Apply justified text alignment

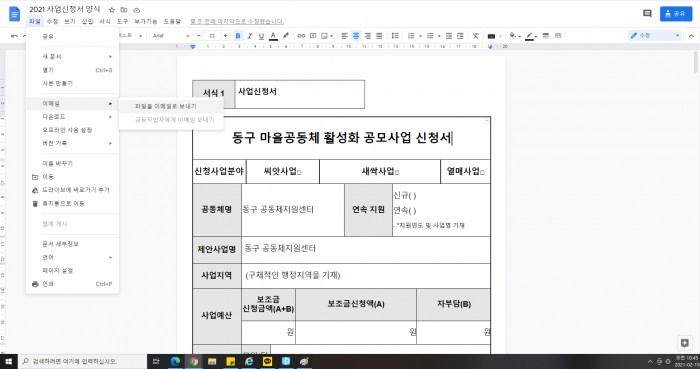pyautogui.click(x=379, y=36)
